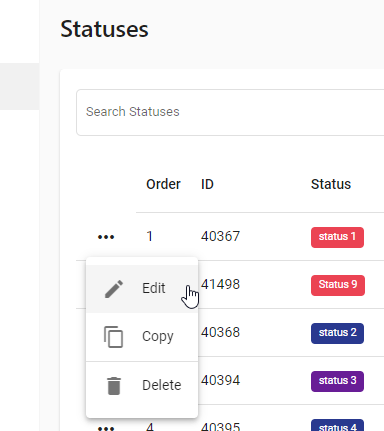This screenshot has height=431, width=384.
Task: Click the red Status 9 badge
Action: pyautogui.click(x=338, y=285)
